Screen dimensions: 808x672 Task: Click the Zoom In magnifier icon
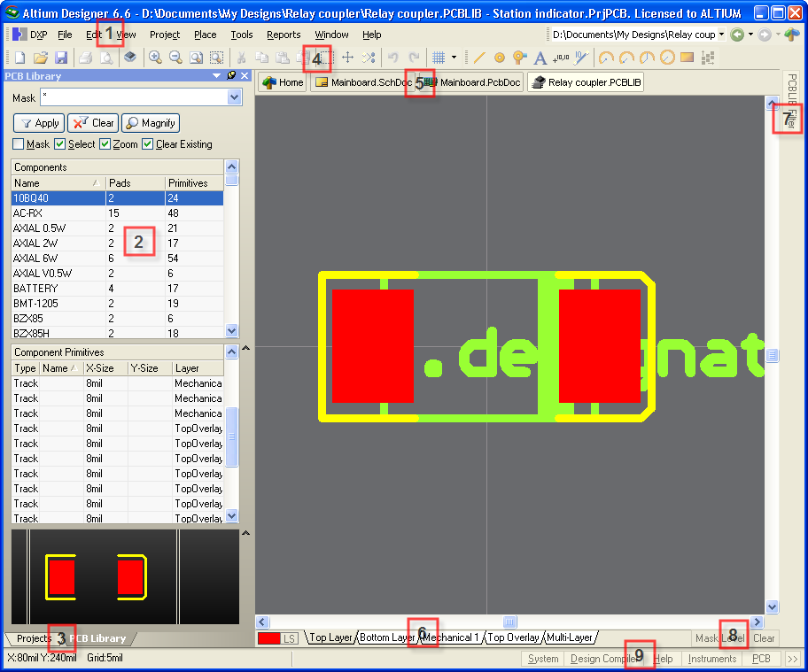click(x=155, y=58)
